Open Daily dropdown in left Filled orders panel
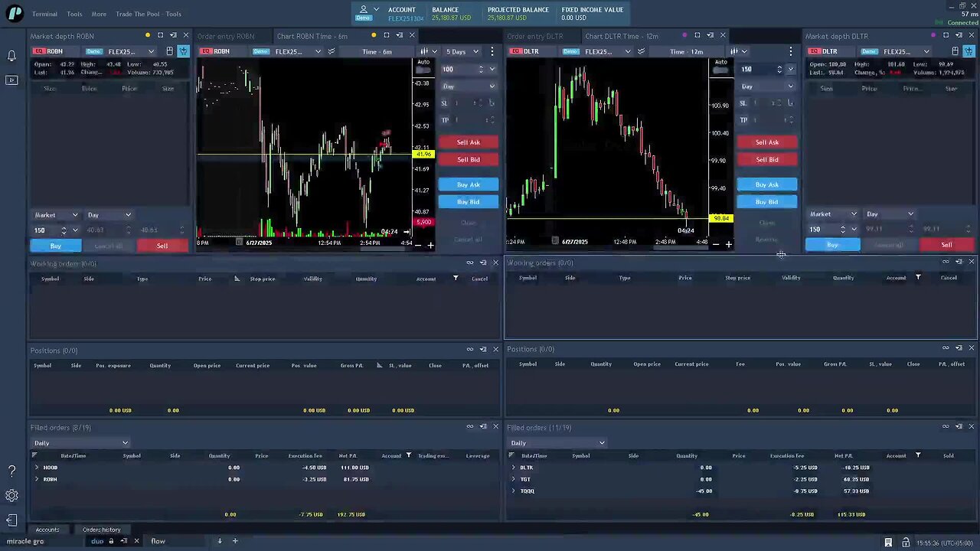Viewport: 980px width, 551px height. coord(80,443)
